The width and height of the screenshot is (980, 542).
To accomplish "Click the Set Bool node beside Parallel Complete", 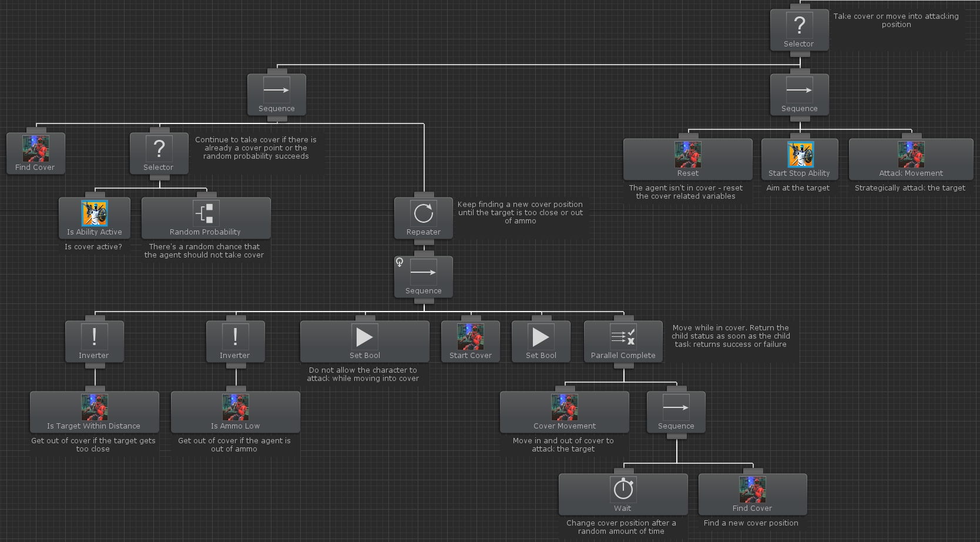I will click(x=541, y=342).
